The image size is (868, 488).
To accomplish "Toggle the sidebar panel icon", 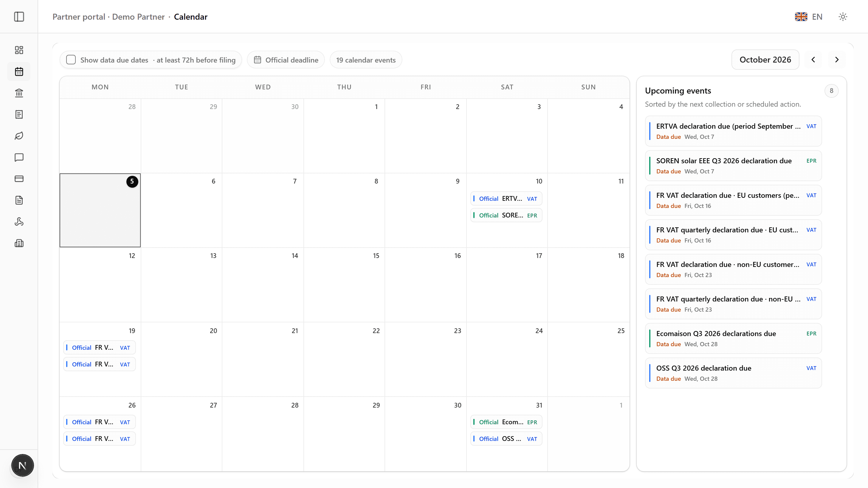I will [x=19, y=16].
